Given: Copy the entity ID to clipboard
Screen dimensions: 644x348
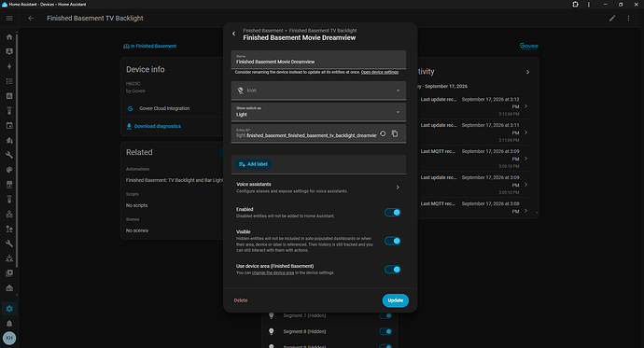Looking at the screenshot, I should click(x=395, y=133).
